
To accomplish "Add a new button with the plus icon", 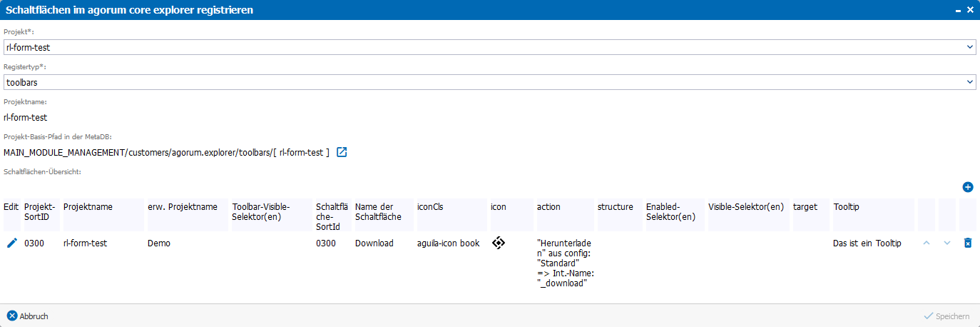I will (x=968, y=187).
